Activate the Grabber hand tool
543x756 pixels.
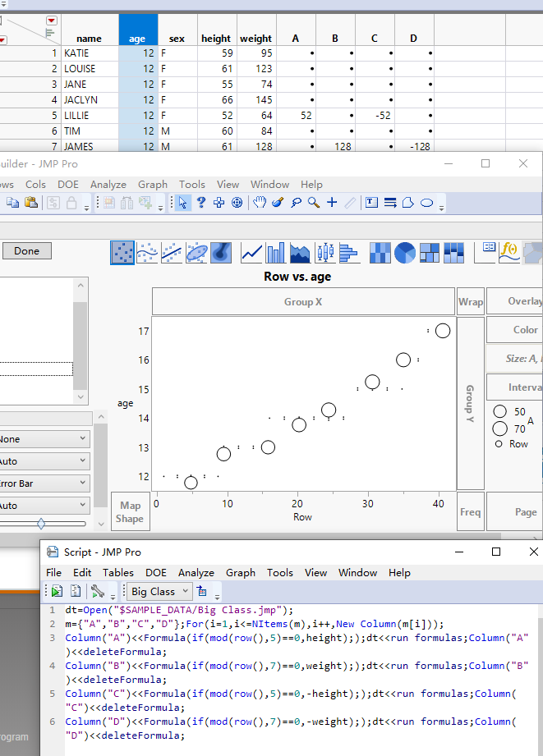pos(260,203)
